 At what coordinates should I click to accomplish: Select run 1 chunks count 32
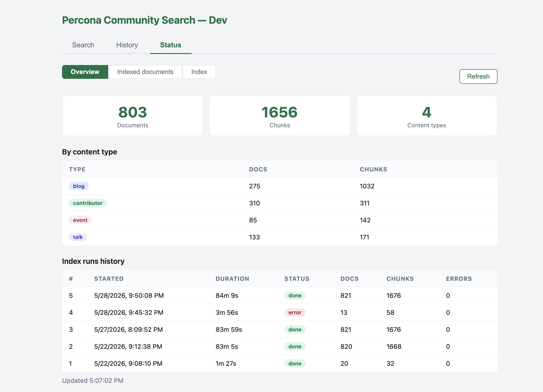[x=390, y=364]
